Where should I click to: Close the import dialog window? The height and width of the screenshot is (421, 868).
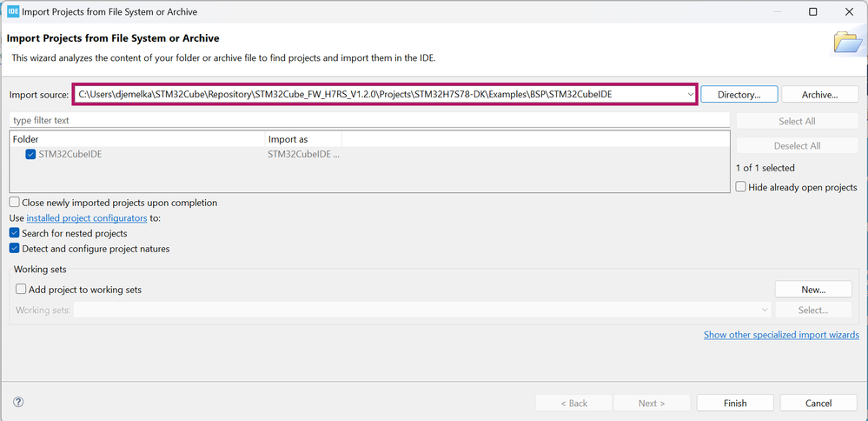(849, 11)
